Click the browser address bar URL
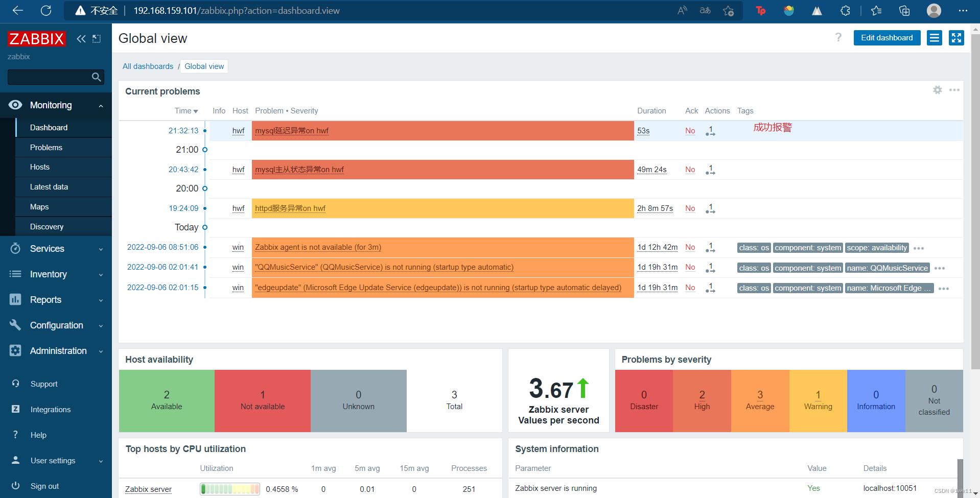980x498 pixels. tap(237, 11)
